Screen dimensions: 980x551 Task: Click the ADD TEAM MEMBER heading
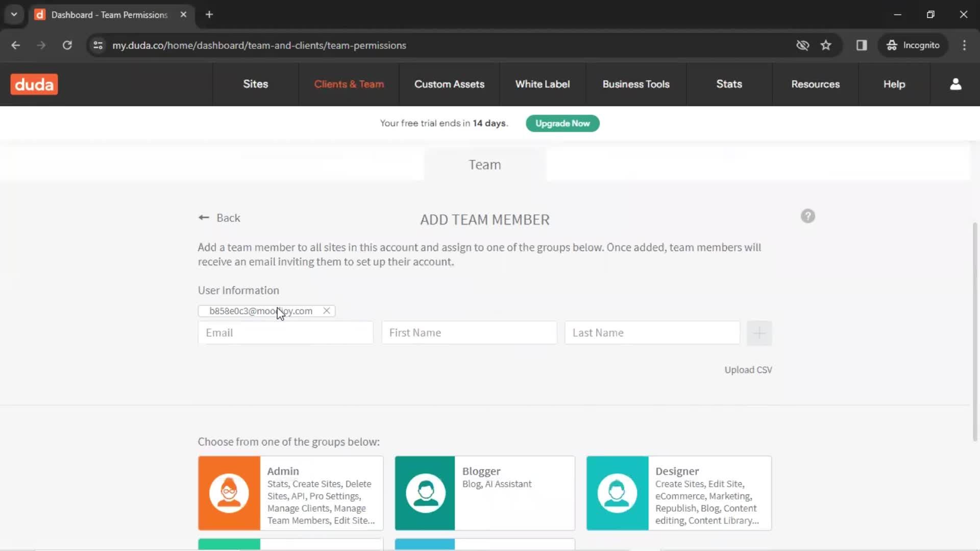tap(485, 220)
